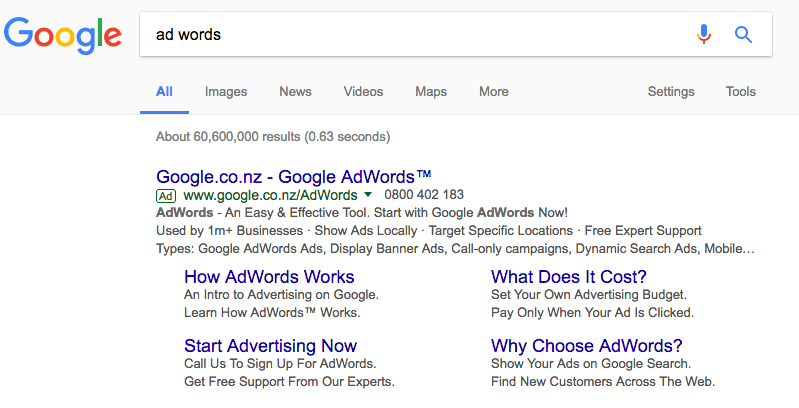
Task: Click the 'Used by 1m+ Businesses' text
Action: coord(229,231)
